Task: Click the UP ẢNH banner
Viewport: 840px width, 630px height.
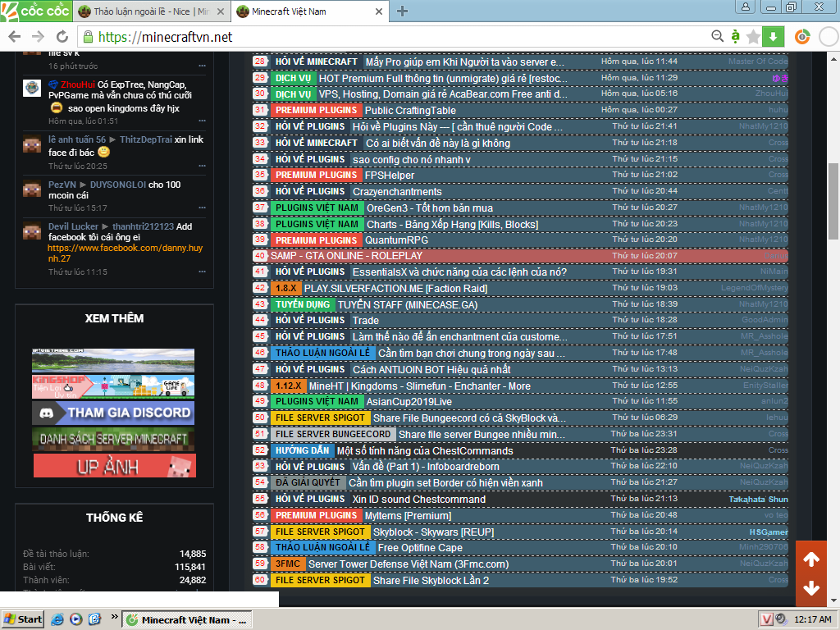Action: click(x=115, y=466)
